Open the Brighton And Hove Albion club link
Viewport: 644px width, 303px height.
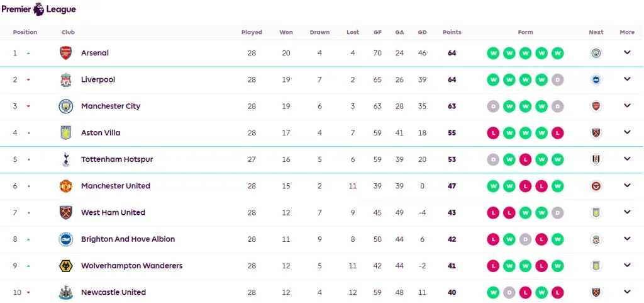click(128, 239)
